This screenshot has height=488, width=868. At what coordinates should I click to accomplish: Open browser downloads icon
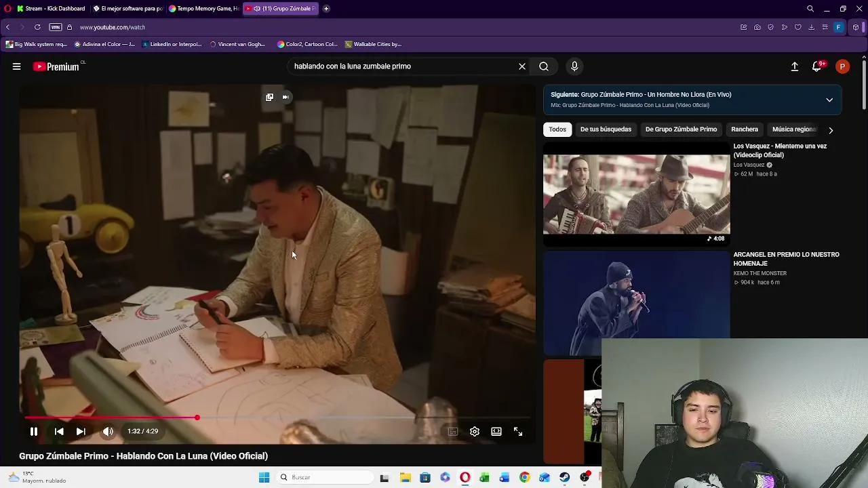click(812, 27)
